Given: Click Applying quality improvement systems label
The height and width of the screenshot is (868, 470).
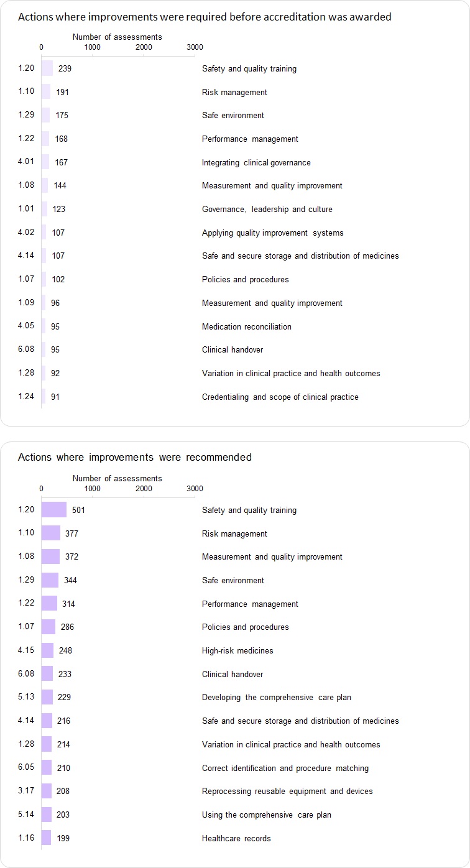Looking at the screenshot, I should point(274,233).
